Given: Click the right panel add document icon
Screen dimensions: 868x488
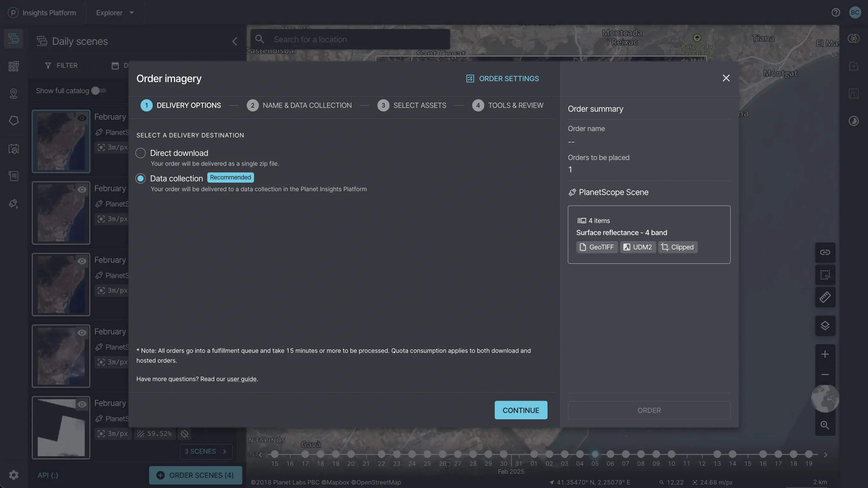Looking at the screenshot, I should (x=853, y=66).
